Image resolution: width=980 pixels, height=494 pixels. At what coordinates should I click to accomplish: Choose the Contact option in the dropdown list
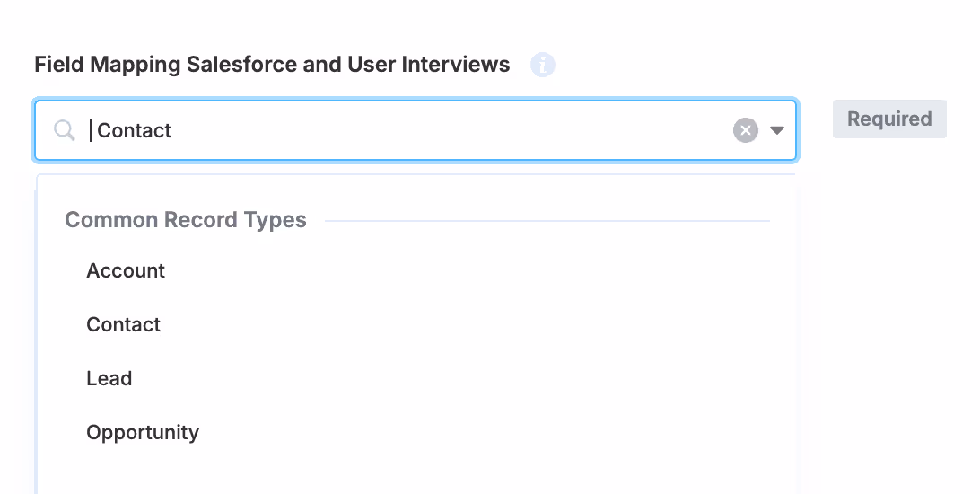coord(123,325)
